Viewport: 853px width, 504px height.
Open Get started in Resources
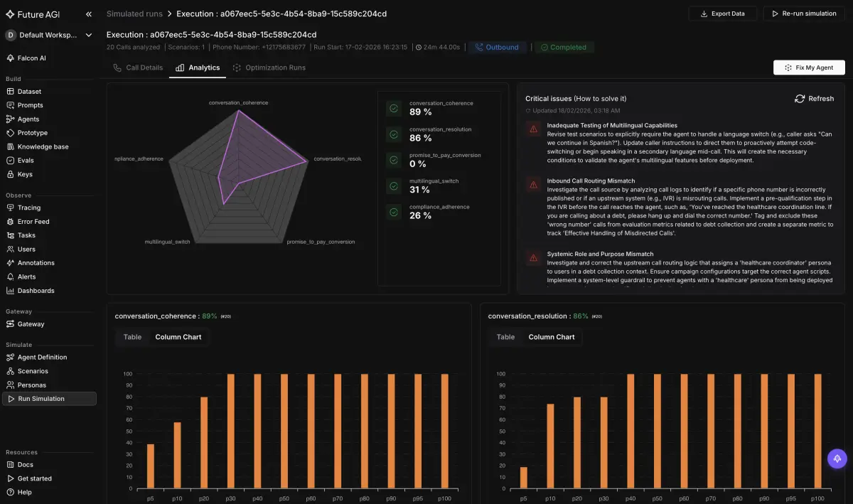pyautogui.click(x=34, y=478)
